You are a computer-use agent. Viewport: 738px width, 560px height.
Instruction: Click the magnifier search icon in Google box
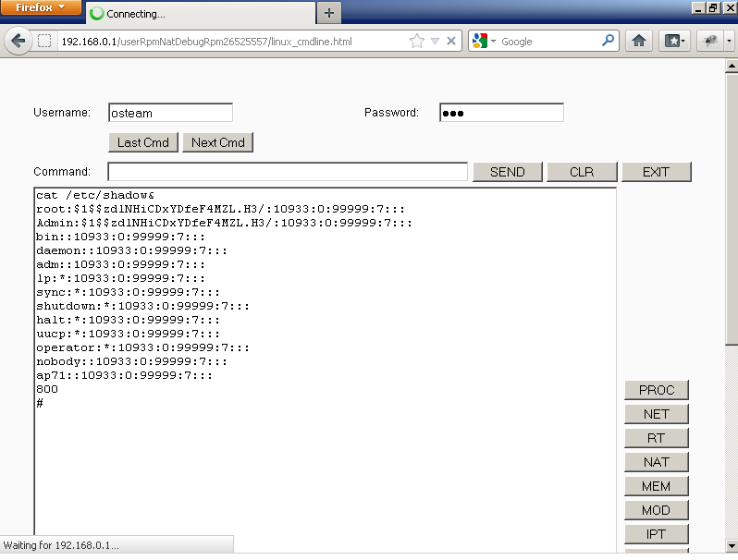click(x=608, y=41)
